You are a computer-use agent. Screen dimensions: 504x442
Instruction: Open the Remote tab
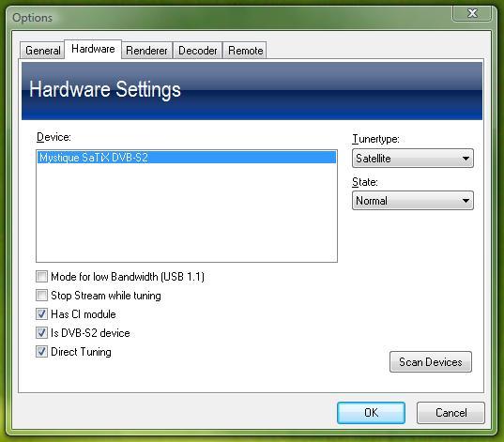(x=245, y=51)
